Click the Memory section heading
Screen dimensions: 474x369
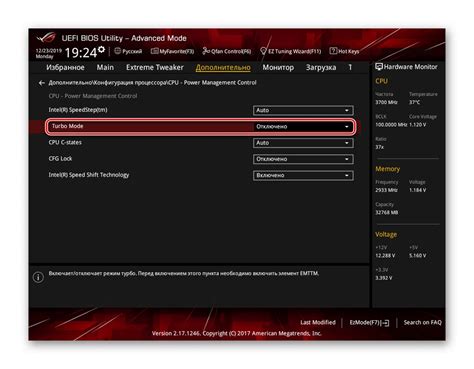click(388, 169)
